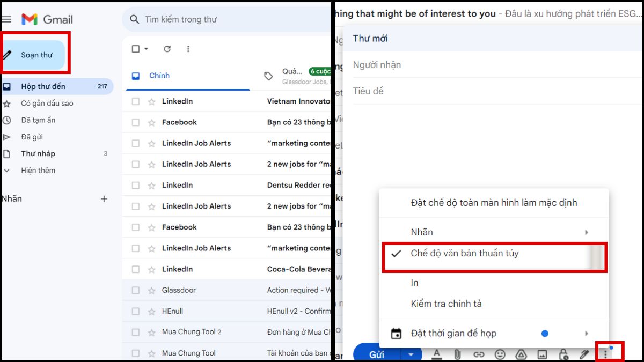Star the Dentsu Redder LinkedIn email
Screen dimensions: 644x362
(151, 185)
